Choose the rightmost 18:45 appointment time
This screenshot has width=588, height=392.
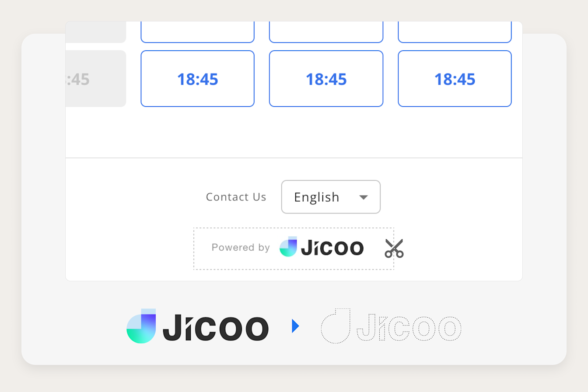pos(454,79)
